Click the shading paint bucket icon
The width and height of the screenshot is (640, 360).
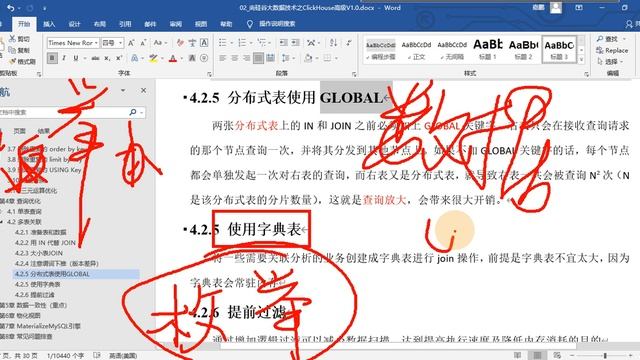coord(308,58)
